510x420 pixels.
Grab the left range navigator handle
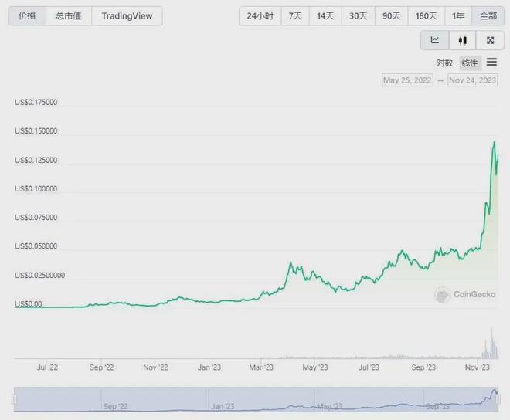coord(15,399)
